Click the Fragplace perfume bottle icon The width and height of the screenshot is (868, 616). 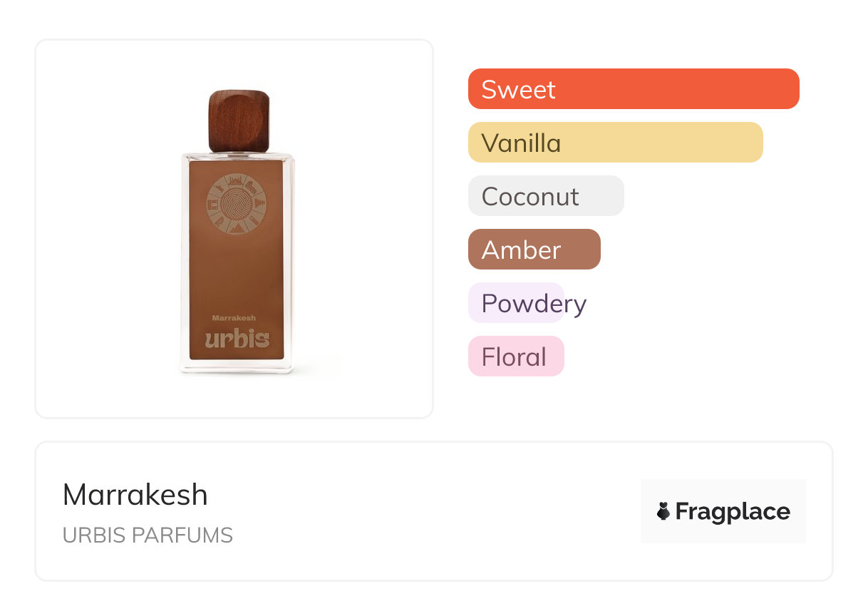[663, 511]
